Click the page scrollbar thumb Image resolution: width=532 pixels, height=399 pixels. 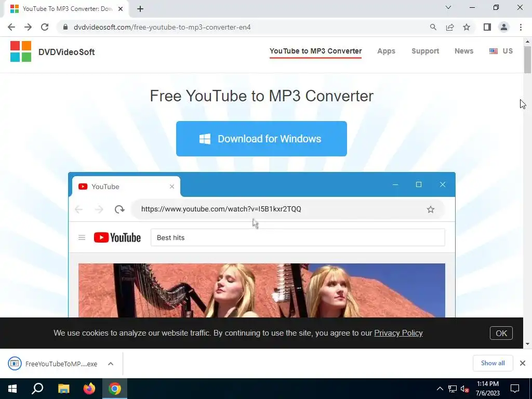(x=527, y=59)
